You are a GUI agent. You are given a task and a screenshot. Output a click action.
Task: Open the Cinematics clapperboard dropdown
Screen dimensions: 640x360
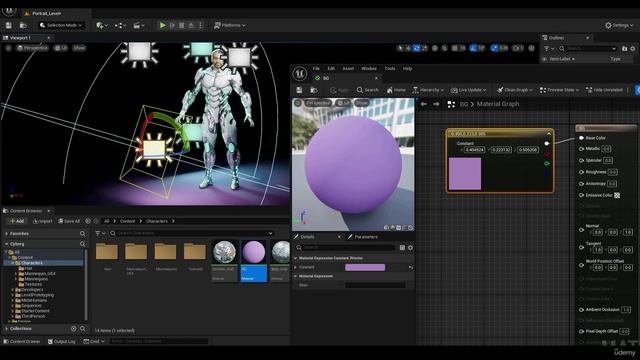(x=139, y=25)
